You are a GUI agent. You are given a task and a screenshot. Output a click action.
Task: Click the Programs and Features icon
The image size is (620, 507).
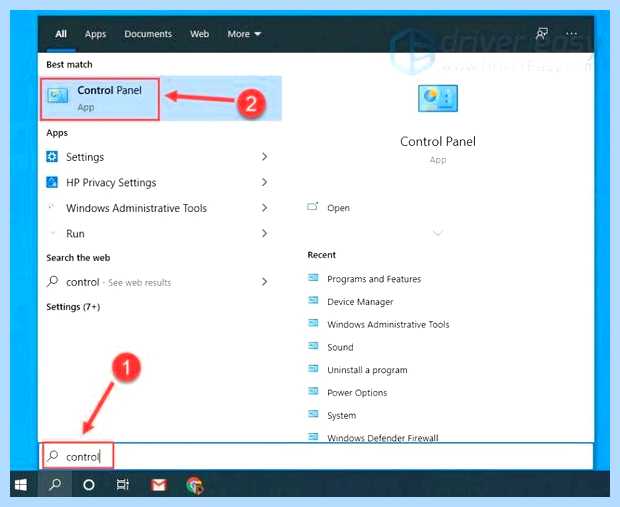(x=313, y=278)
